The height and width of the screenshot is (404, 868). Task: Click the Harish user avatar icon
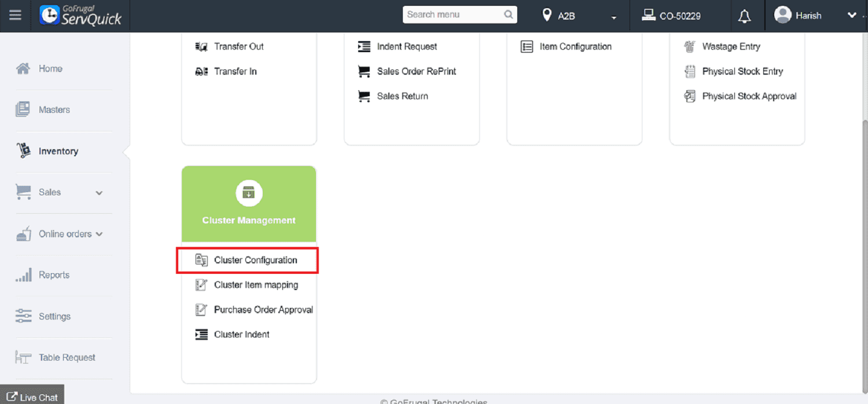782,16
